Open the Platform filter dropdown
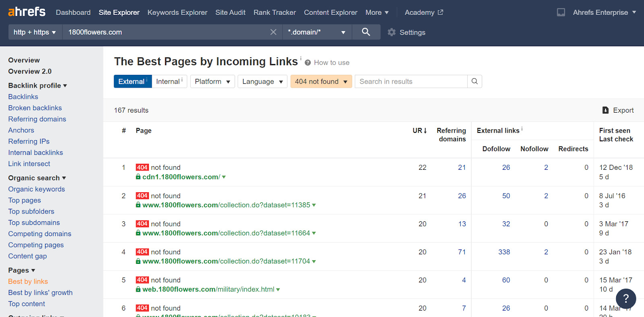The height and width of the screenshot is (317, 644). (212, 82)
